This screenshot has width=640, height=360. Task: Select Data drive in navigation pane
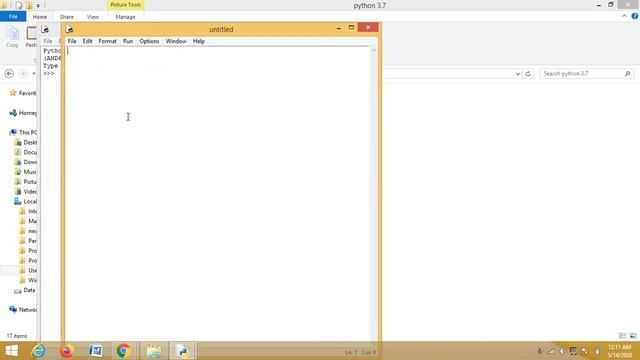(25, 290)
